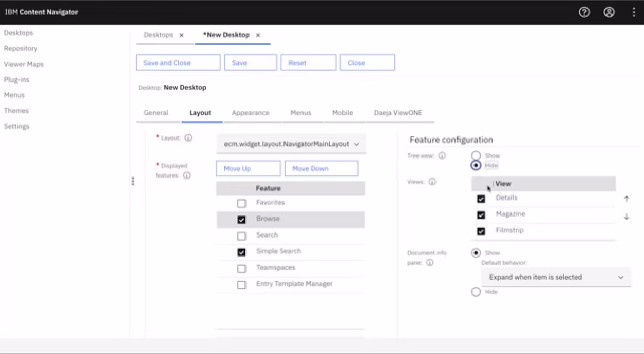Select Show radio for Document info pane
644x354 pixels.
(x=476, y=253)
